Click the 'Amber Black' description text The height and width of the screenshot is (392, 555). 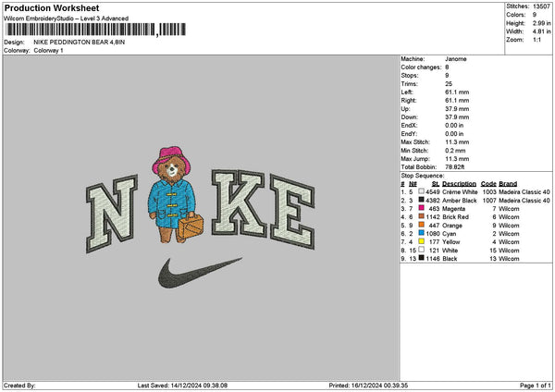pos(460,201)
